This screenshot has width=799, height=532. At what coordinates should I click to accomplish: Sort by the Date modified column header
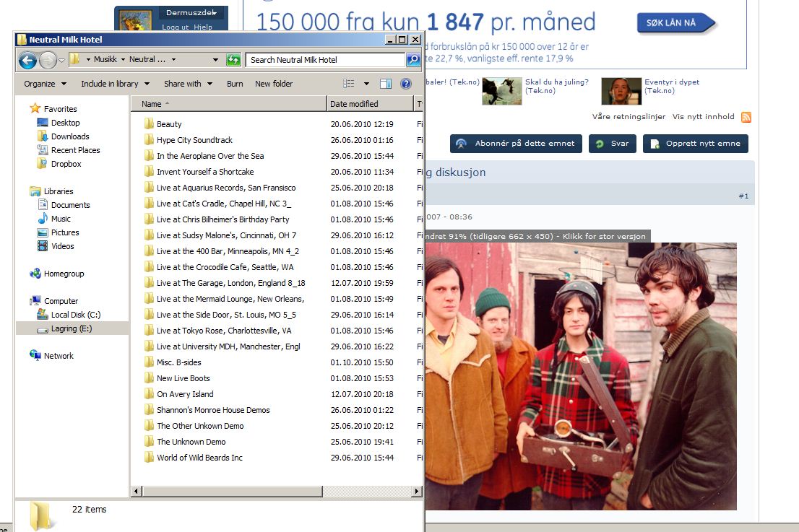(370, 104)
